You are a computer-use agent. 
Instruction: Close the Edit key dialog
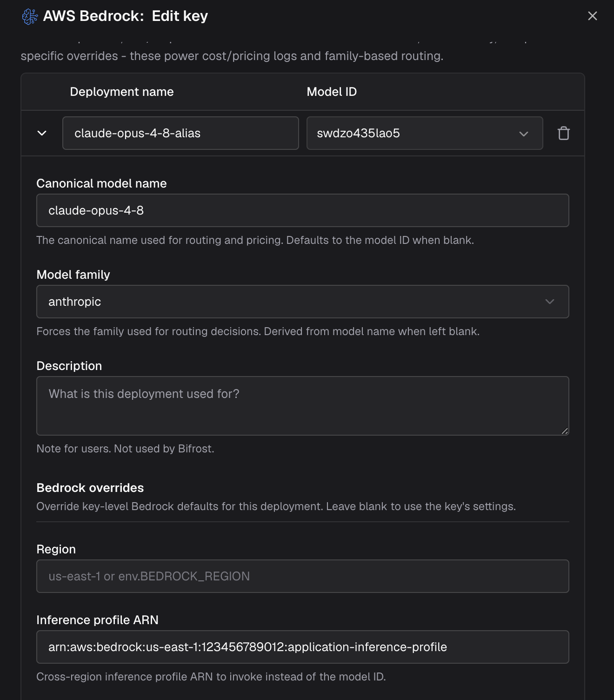tap(592, 16)
